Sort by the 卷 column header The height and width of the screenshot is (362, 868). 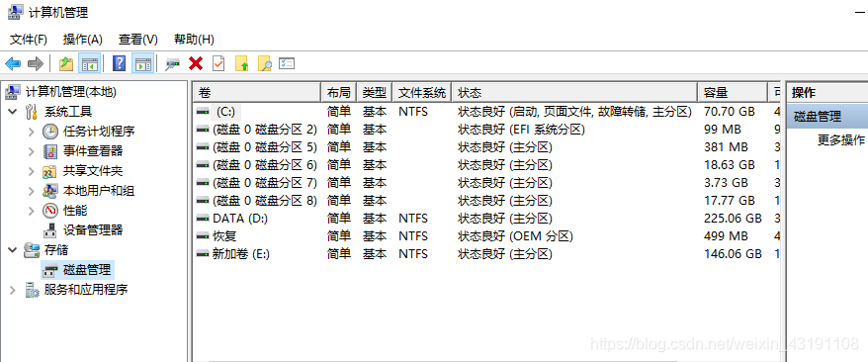click(x=257, y=92)
